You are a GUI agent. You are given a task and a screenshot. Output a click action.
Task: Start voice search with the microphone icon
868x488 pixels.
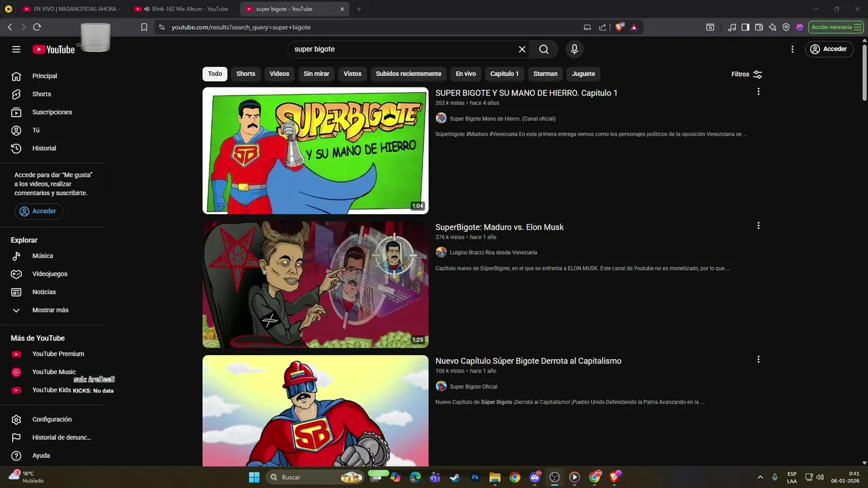point(574,49)
